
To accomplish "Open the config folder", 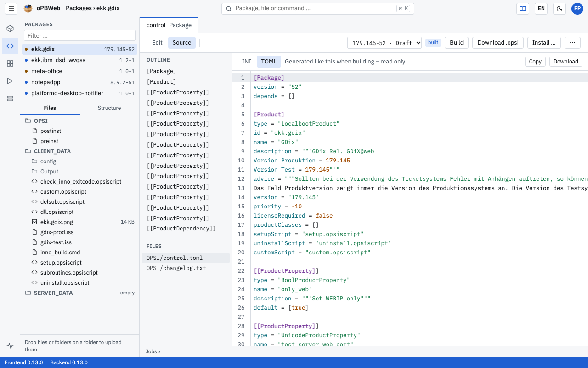I will (79, 161).
